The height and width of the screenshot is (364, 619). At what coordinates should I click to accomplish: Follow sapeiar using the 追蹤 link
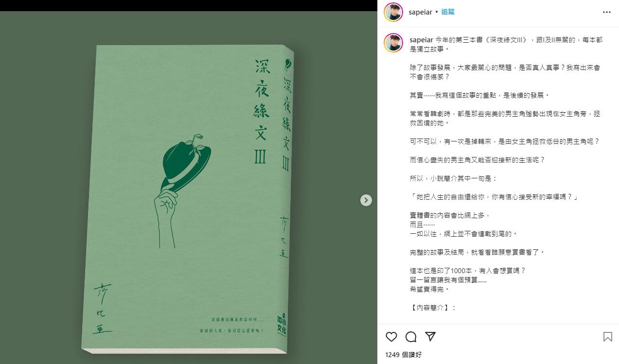[x=448, y=12]
